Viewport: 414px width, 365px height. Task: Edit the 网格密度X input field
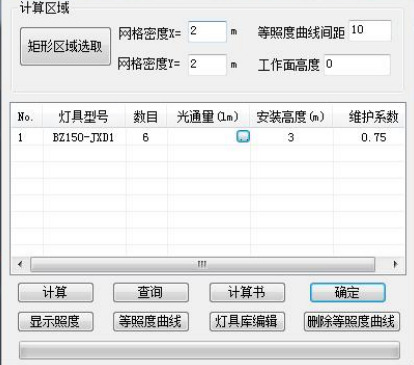207,32
